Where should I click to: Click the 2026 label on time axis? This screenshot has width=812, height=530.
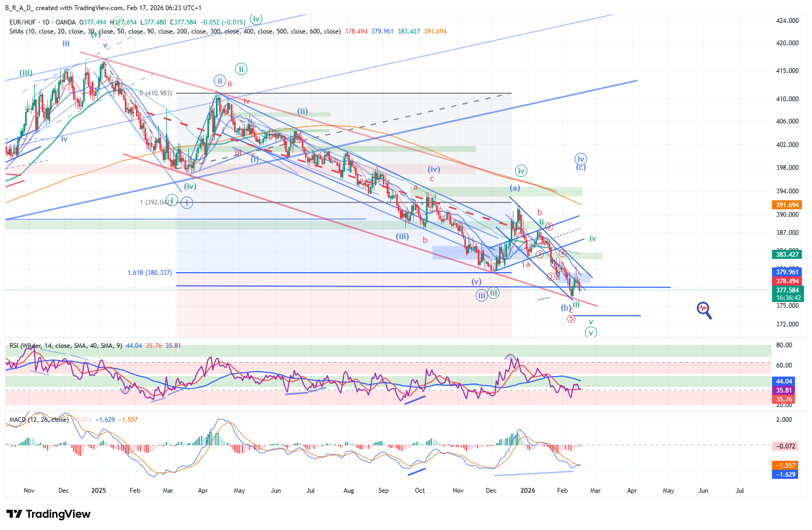[527, 491]
